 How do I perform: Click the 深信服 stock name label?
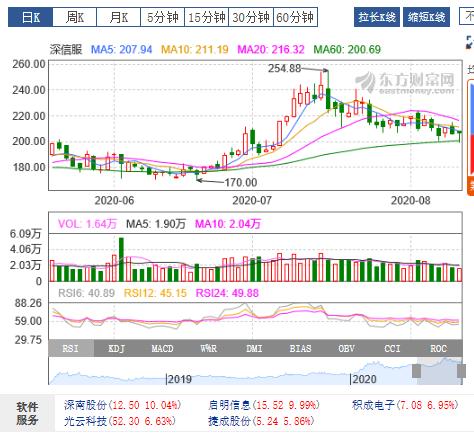point(66,50)
